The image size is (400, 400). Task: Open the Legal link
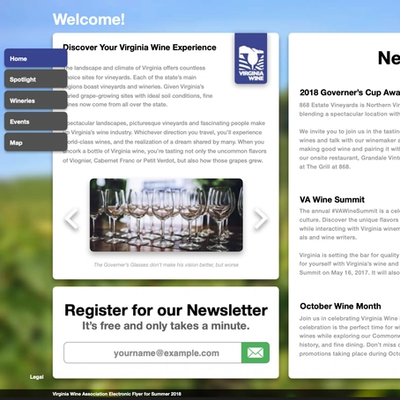pyautogui.click(x=37, y=377)
